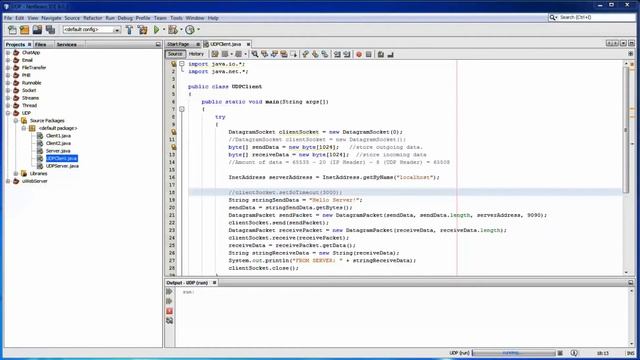Click the hint bulb on line 10 gutter
The image size is (640, 360).
click(173, 132)
